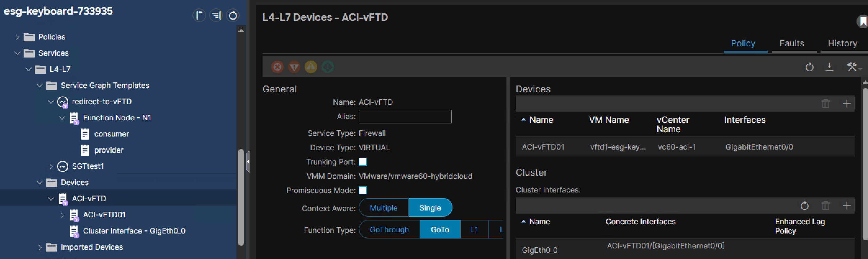This screenshot has width=868, height=259.
Task: Expand the Policies tree node
Action: click(17, 37)
